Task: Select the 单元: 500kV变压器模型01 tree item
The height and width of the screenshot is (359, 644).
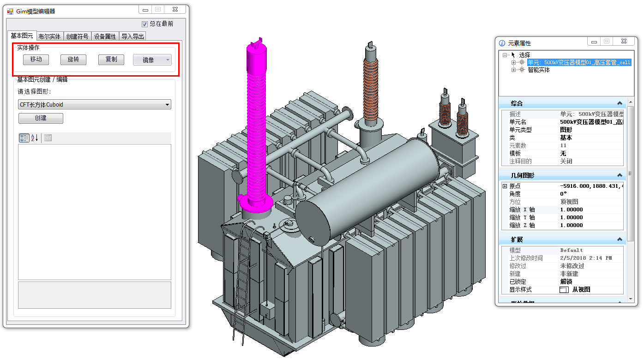Action: coord(579,62)
